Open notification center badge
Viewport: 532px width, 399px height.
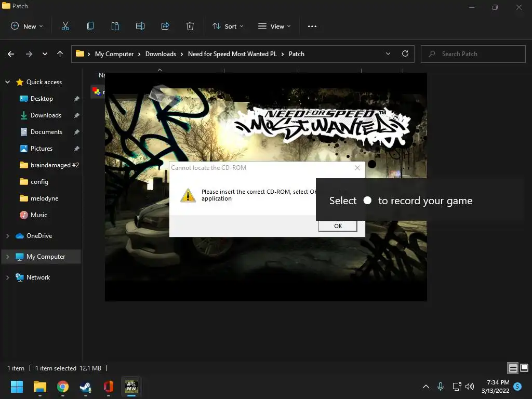pyautogui.click(x=517, y=386)
